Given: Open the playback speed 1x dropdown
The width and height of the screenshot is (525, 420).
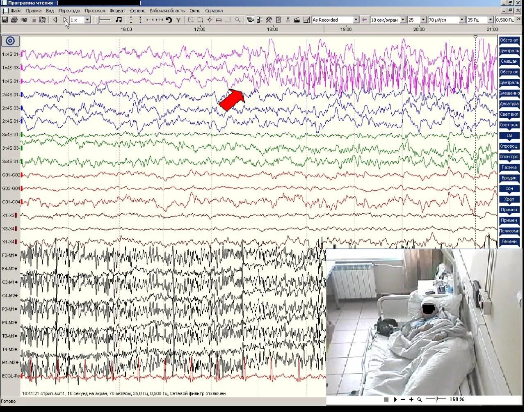Looking at the screenshot, I should [x=87, y=20].
